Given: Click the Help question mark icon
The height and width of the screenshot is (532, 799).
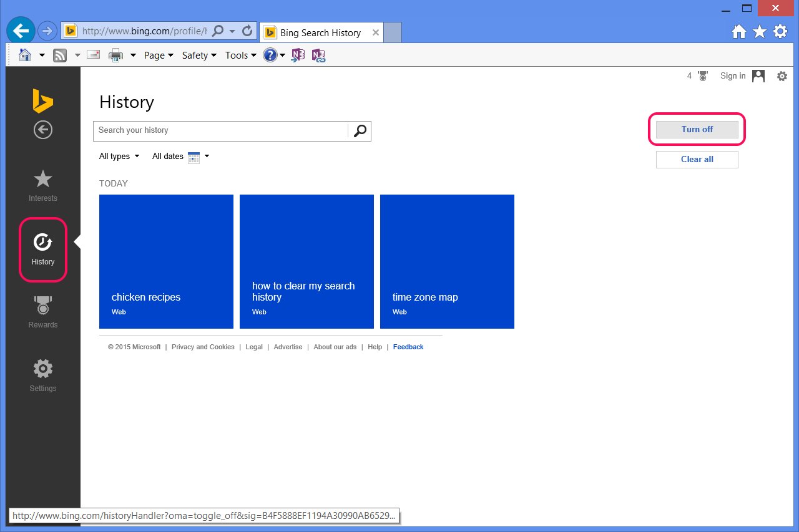Looking at the screenshot, I should 270,56.
